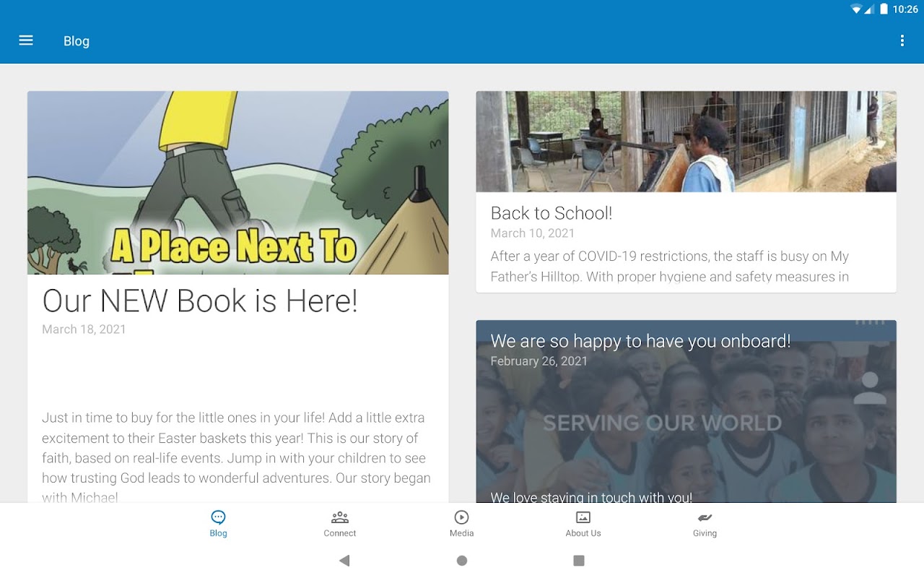Tap the Android home circle
The image size is (924, 578).
tap(462, 561)
